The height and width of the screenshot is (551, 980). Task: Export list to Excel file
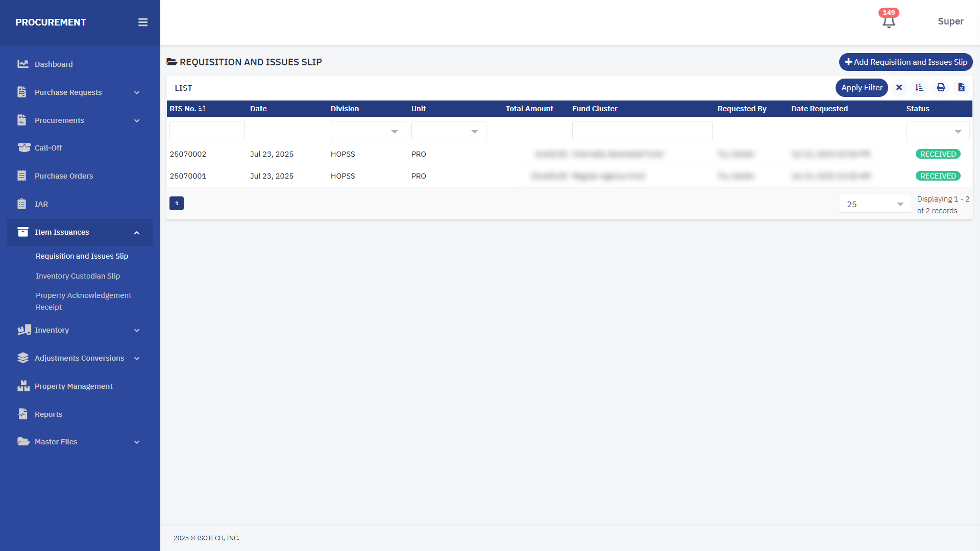[961, 88]
